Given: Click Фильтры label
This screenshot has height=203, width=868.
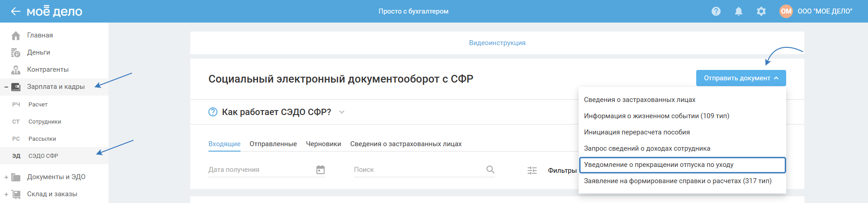Looking at the screenshot, I should (x=562, y=171).
